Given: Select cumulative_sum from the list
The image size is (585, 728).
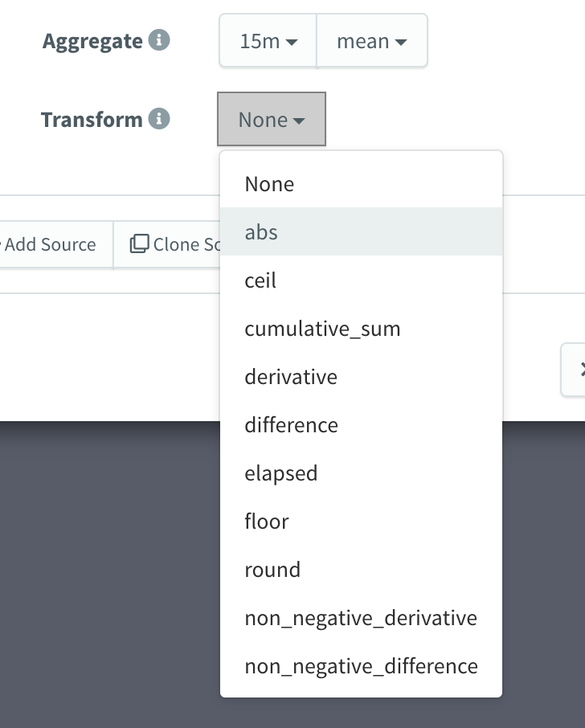Looking at the screenshot, I should coord(362,329).
